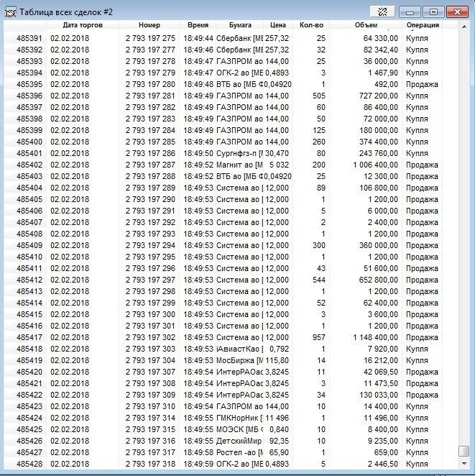Click the 'Цена' column header

pyautogui.click(x=278, y=25)
